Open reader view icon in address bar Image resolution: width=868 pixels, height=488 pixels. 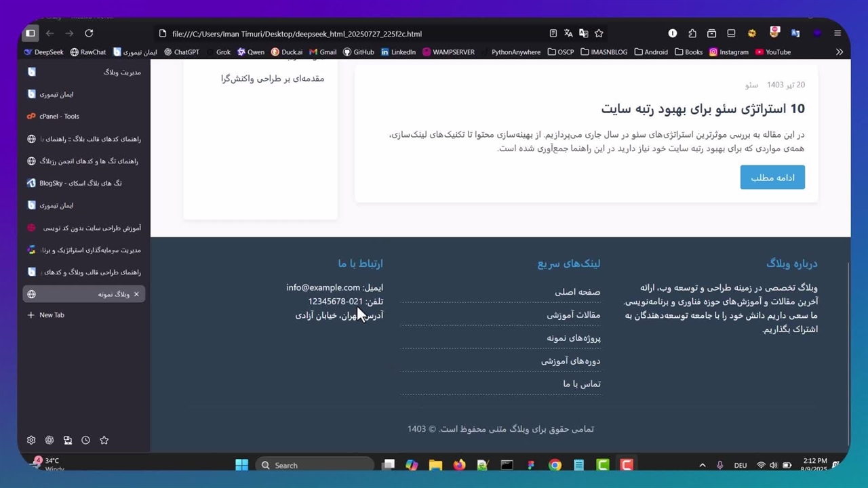tap(553, 33)
